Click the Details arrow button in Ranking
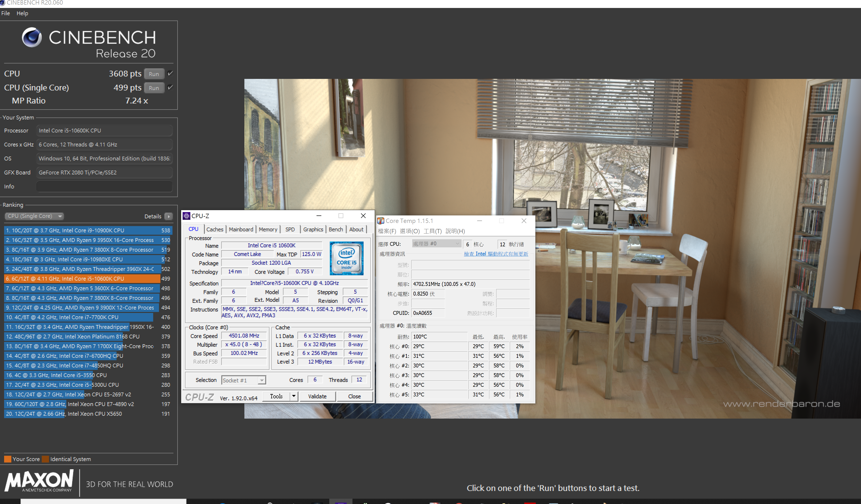The image size is (861, 504). click(168, 216)
